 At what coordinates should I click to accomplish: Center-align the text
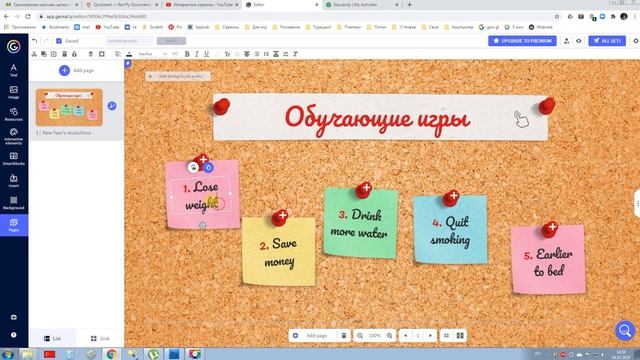coord(247,54)
